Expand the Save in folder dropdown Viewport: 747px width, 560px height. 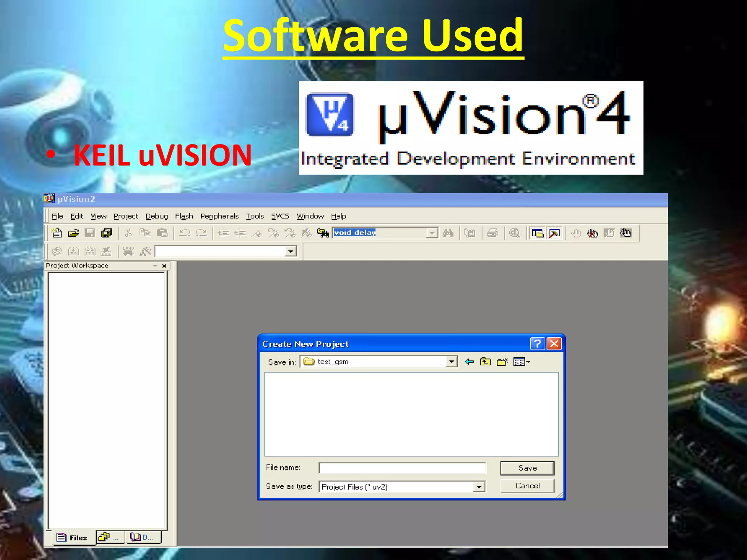(x=452, y=362)
